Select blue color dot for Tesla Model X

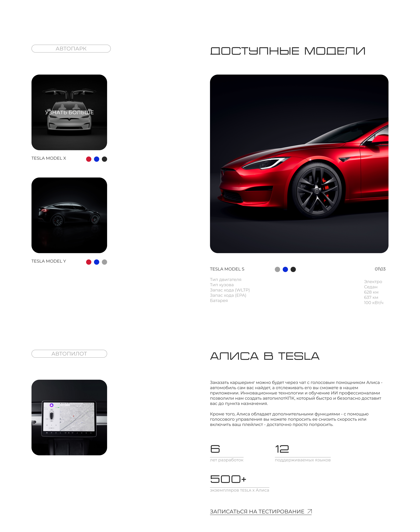click(97, 159)
